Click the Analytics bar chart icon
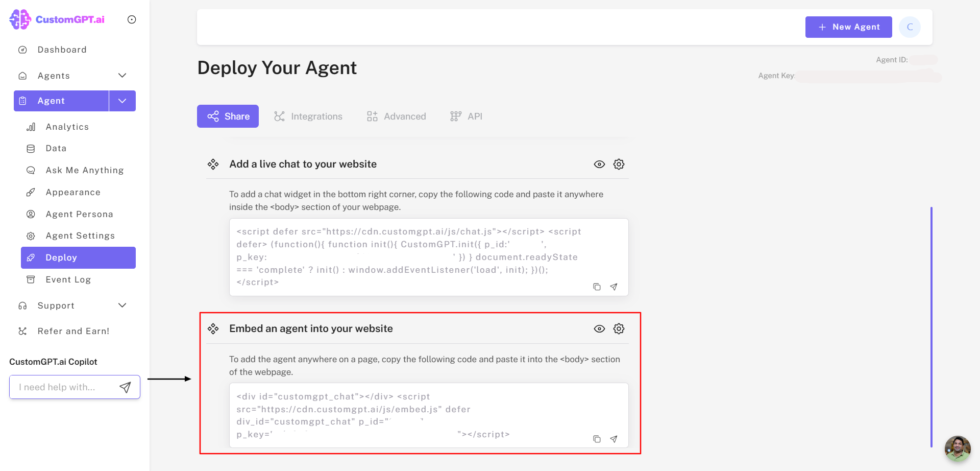Screen dimensions: 980x471 click(31, 127)
